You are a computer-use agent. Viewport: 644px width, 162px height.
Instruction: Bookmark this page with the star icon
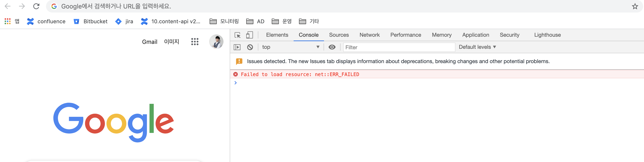point(635,6)
